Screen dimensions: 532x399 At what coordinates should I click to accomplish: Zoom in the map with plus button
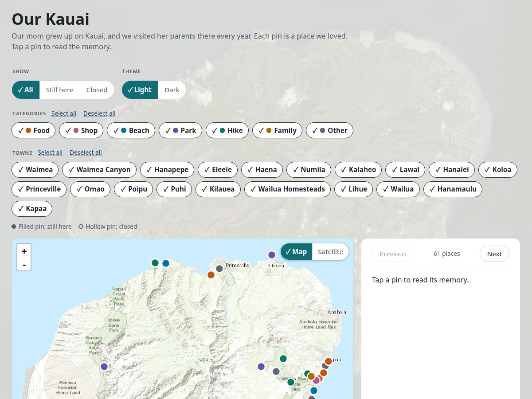[x=24, y=251]
